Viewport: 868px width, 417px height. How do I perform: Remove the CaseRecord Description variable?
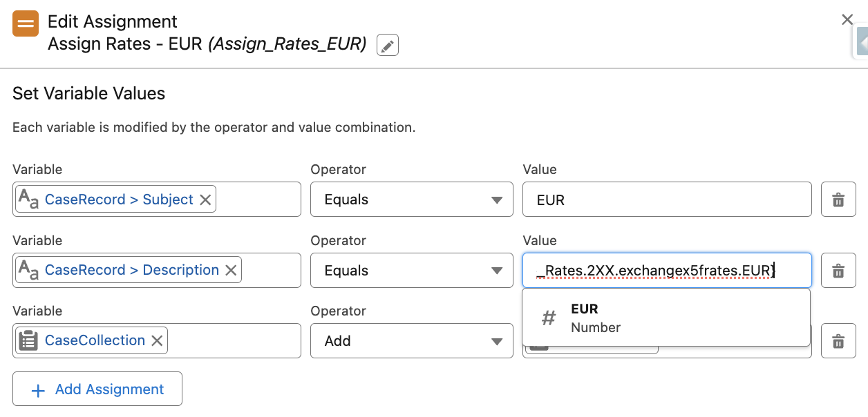230,270
